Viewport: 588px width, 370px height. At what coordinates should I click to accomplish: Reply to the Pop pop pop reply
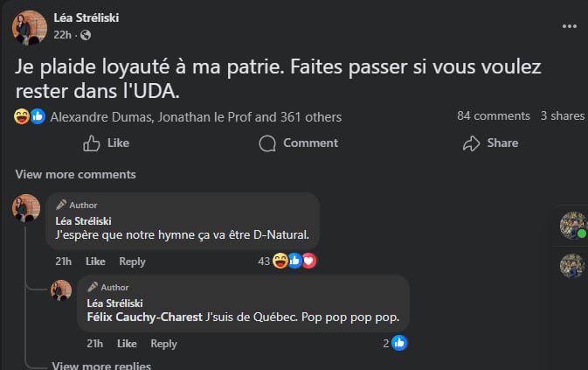[163, 344]
